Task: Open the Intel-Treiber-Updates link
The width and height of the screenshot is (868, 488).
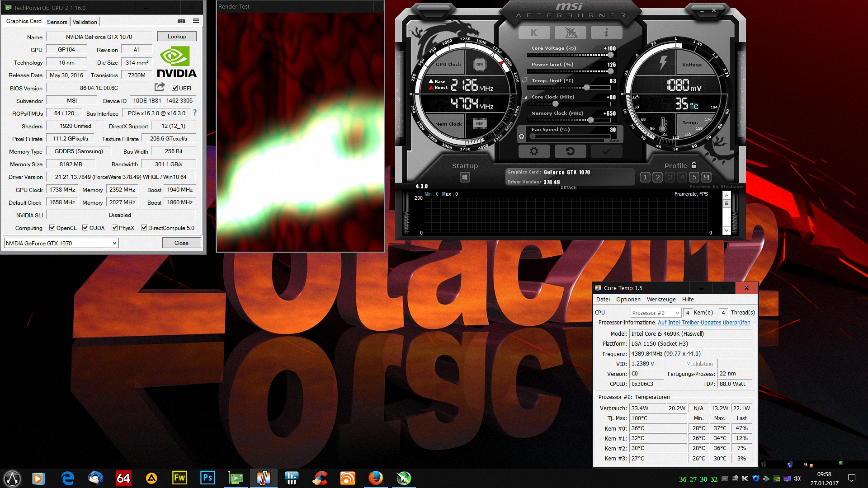Action: coord(703,323)
